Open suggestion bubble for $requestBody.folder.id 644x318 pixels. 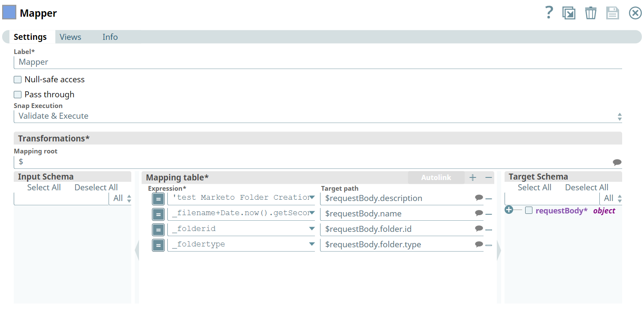pyautogui.click(x=479, y=229)
